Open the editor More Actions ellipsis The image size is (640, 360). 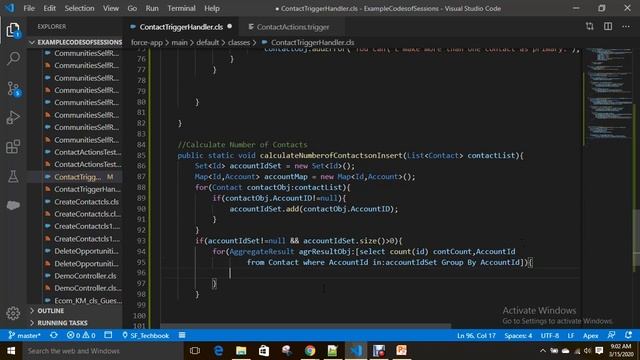(x=626, y=27)
